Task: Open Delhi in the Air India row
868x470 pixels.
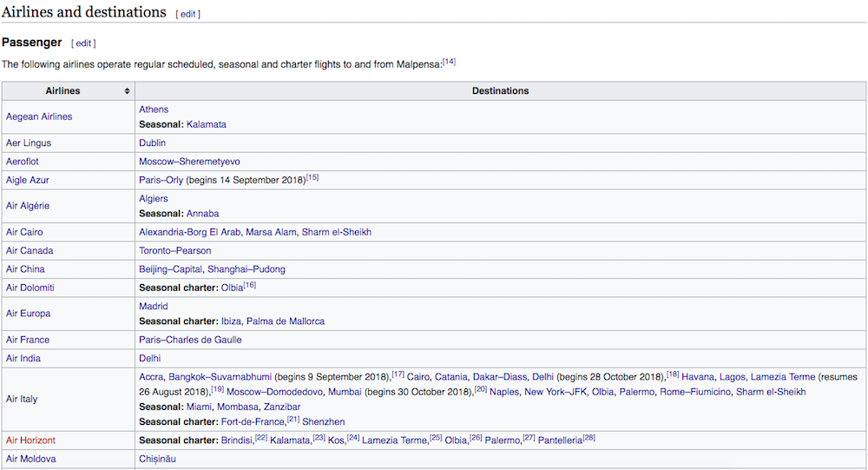Action: (150, 358)
